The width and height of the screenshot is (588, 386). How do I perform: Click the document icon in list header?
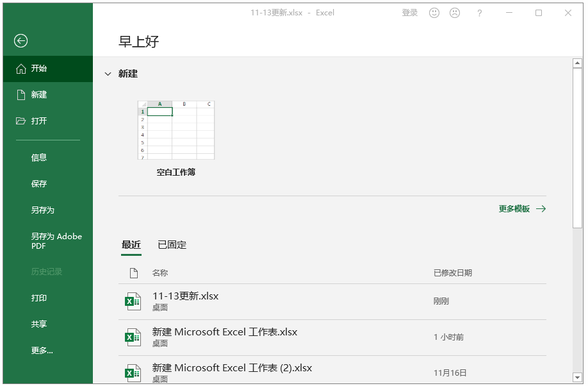133,273
